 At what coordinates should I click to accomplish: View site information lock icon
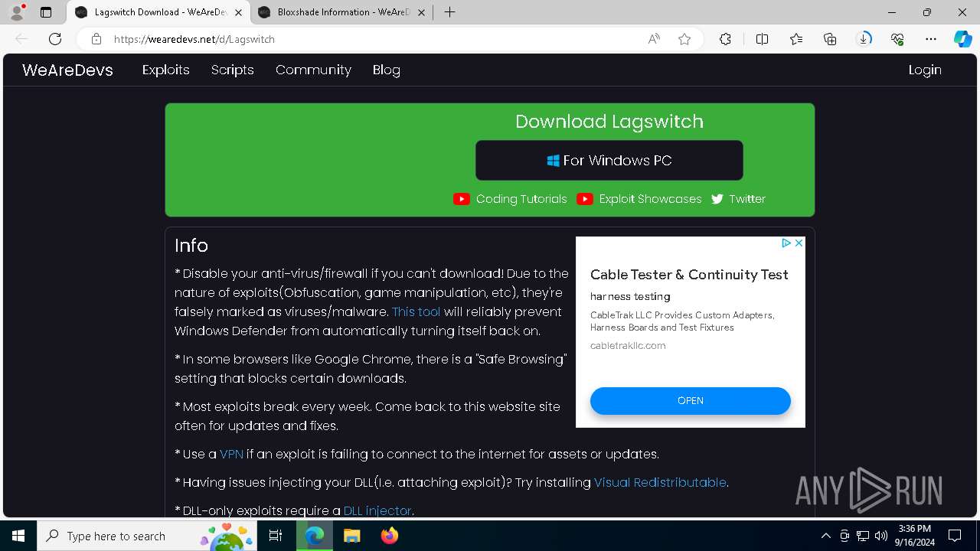96,39
